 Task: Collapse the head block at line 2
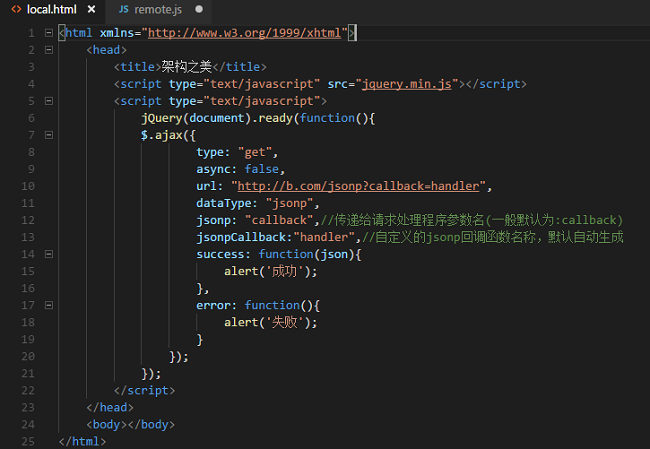(x=49, y=50)
